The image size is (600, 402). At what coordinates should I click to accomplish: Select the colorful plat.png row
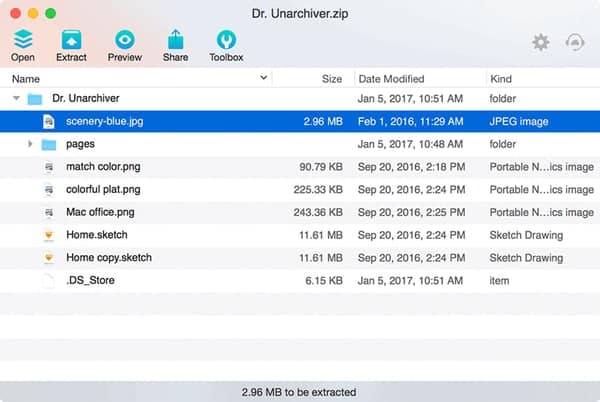[x=300, y=190]
